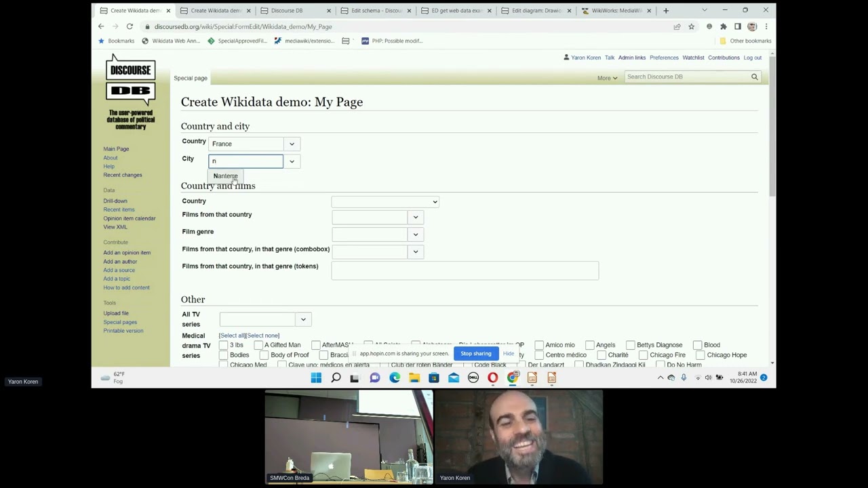Viewport: 868px width, 488px height.
Task: Open the All TV series dropdown
Action: click(x=303, y=319)
